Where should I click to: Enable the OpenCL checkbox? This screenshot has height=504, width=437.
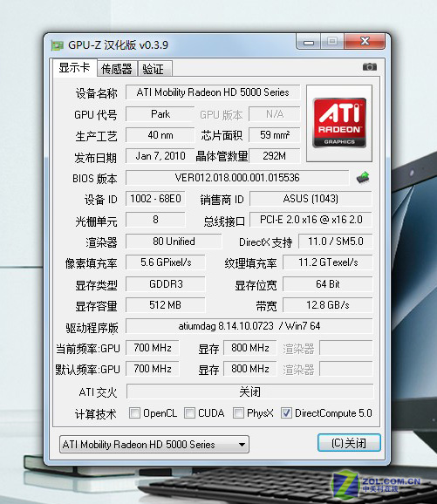point(134,412)
